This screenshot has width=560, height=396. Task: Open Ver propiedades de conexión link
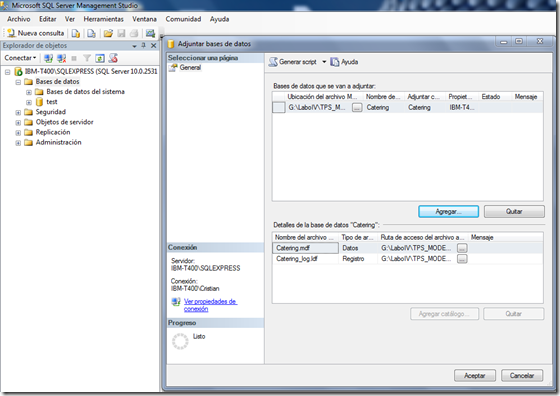click(x=210, y=305)
